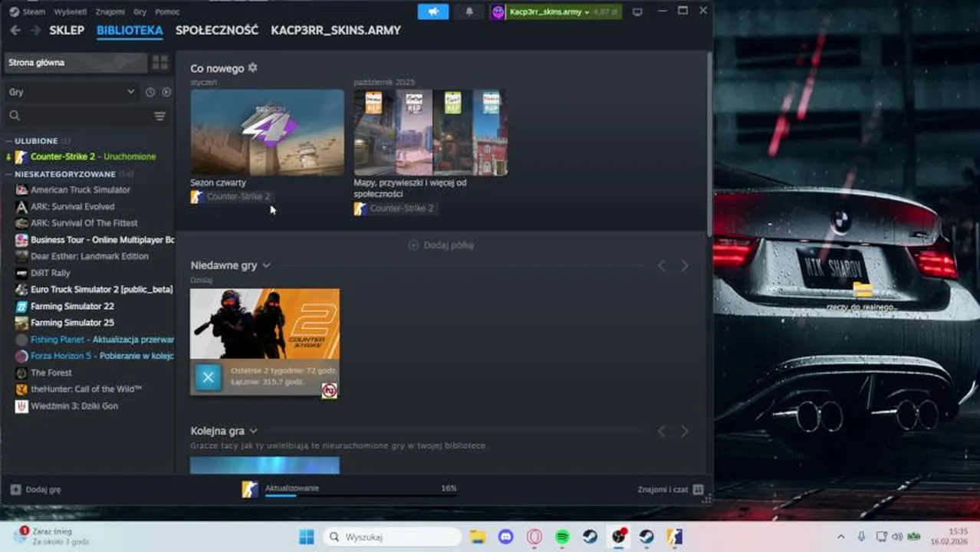Click the gear icon next to Co nowego
The height and width of the screenshot is (552, 980).
[252, 68]
